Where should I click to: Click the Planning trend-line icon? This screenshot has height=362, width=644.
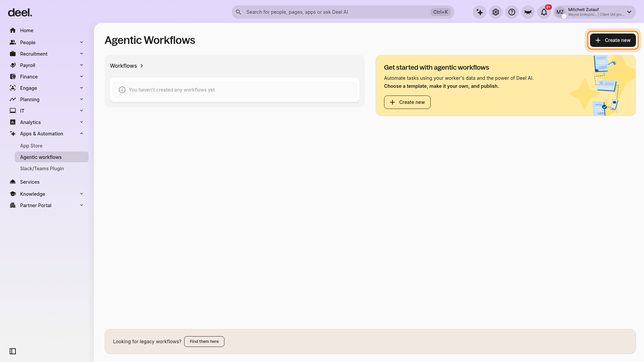click(x=13, y=100)
